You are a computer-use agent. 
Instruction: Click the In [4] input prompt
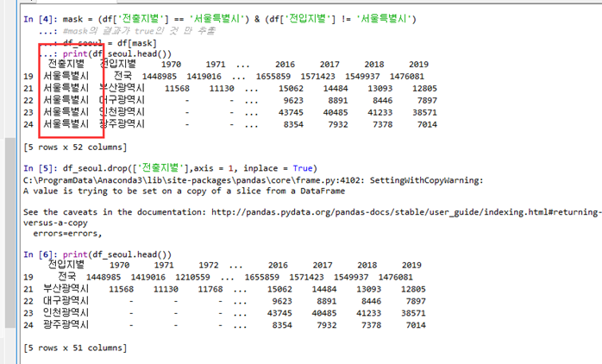pyautogui.click(x=41, y=19)
